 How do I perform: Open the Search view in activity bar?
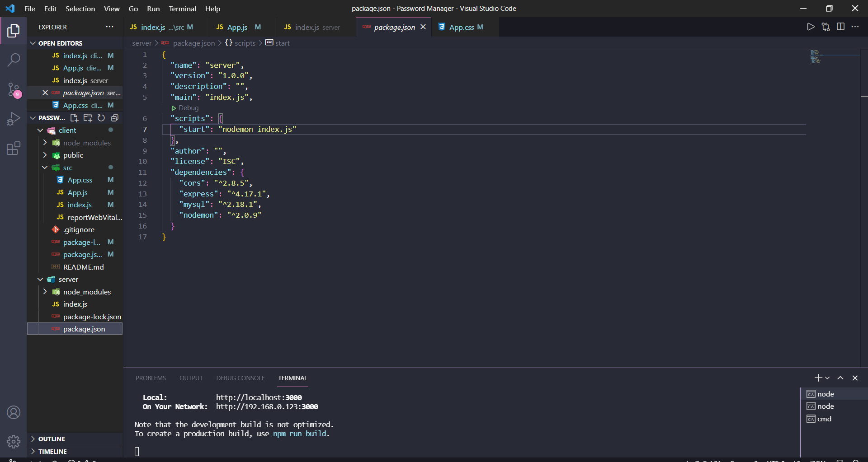pos(14,60)
